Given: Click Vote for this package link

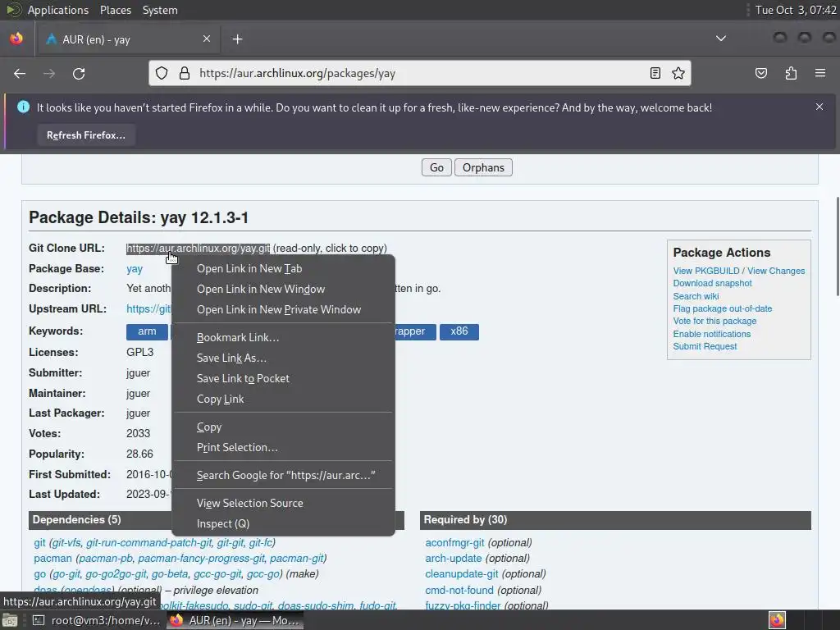Looking at the screenshot, I should (714, 321).
